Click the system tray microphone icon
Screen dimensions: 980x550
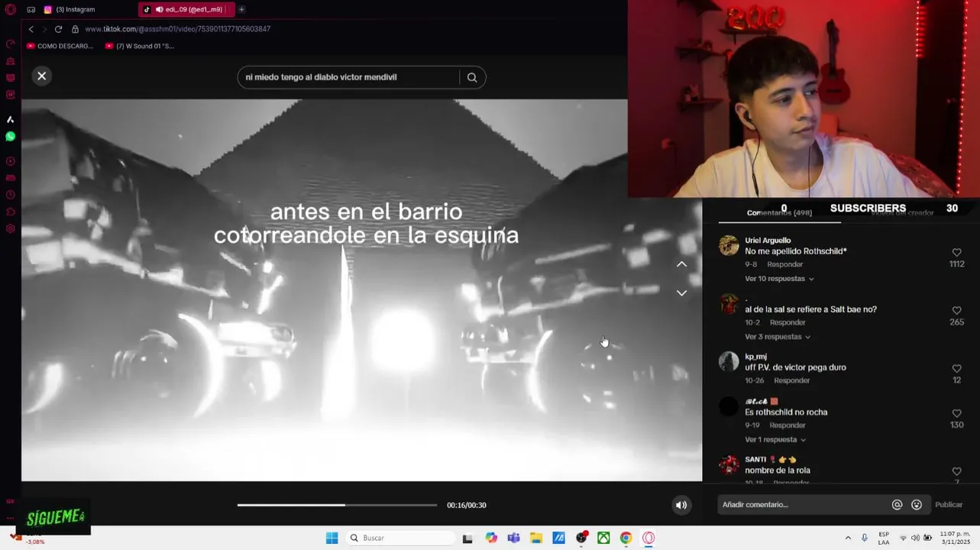coord(865,538)
